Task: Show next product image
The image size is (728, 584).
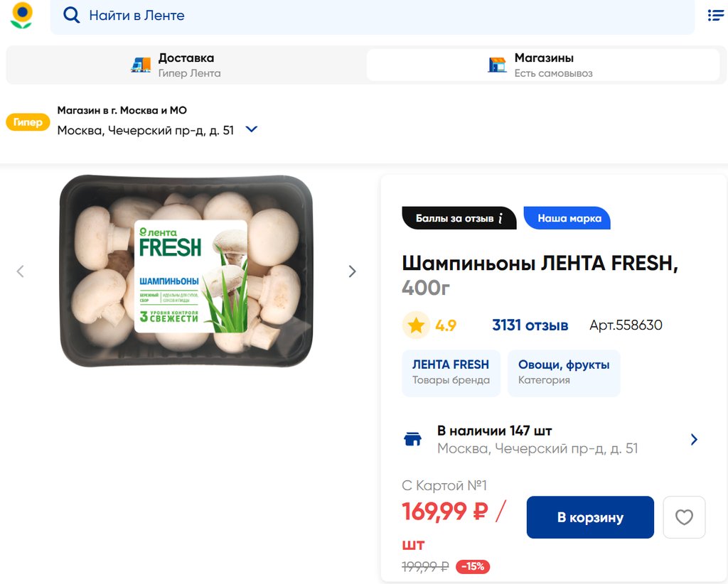Action: pos(352,271)
